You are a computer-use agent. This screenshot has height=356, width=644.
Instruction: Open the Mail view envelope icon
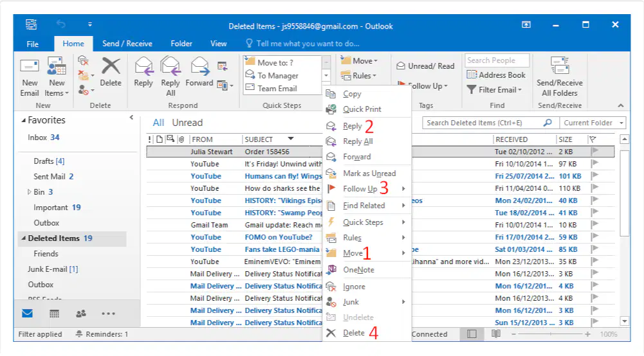click(28, 314)
